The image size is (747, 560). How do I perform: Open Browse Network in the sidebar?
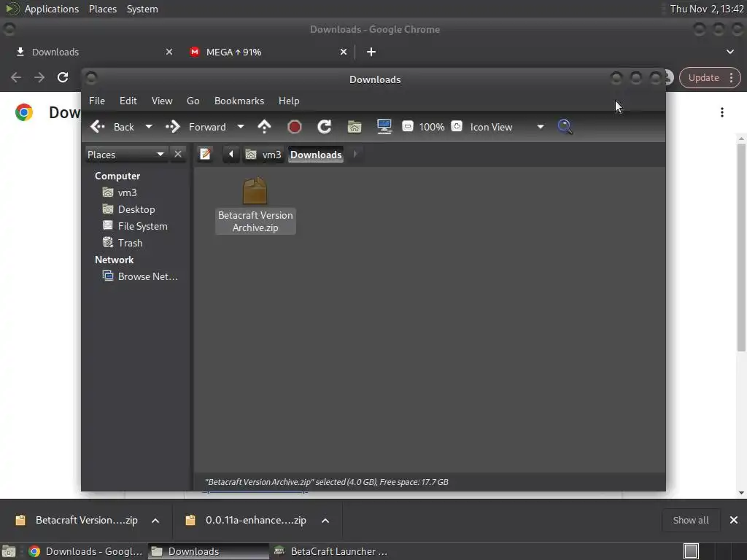pos(140,276)
